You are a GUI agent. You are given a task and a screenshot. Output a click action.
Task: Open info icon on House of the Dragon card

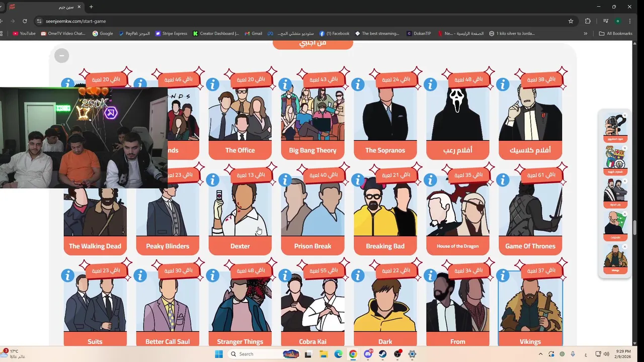tap(430, 180)
